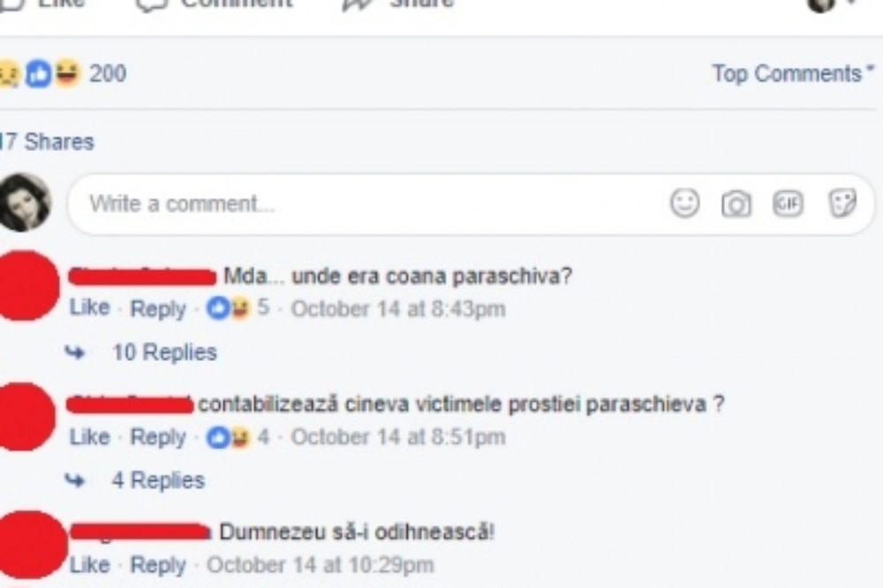Image resolution: width=883 pixels, height=588 pixels.
Task: Reply to the 'unde era coana paraschiva' comment
Action: coord(158,309)
